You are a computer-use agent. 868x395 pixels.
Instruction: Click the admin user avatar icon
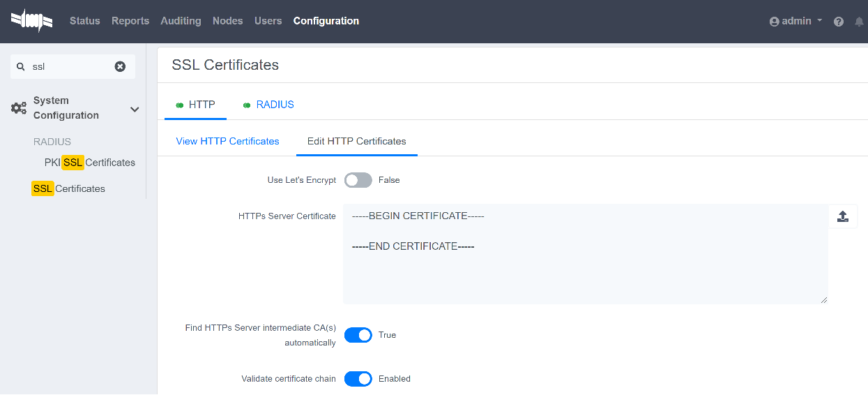coord(774,22)
